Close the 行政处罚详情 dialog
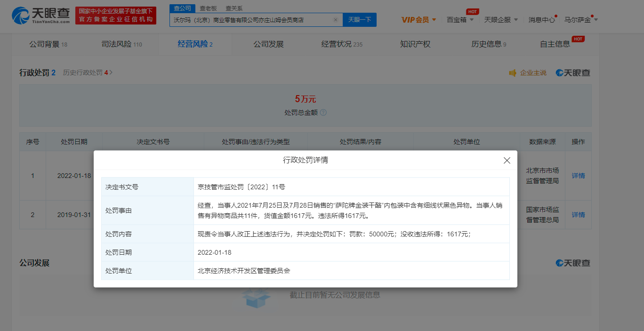The width and height of the screenshot is (644, 331). pos(507,161)
